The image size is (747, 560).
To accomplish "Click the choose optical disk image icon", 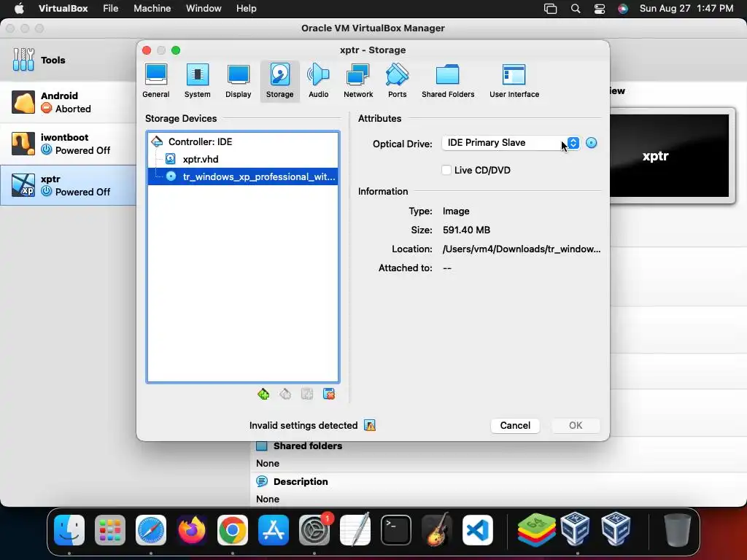I will pos(591,143).
